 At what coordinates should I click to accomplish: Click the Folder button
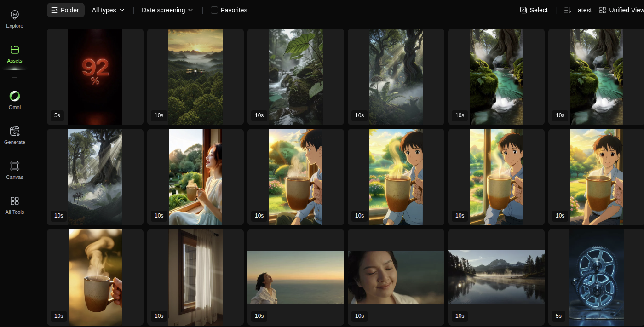click(65, 10)
